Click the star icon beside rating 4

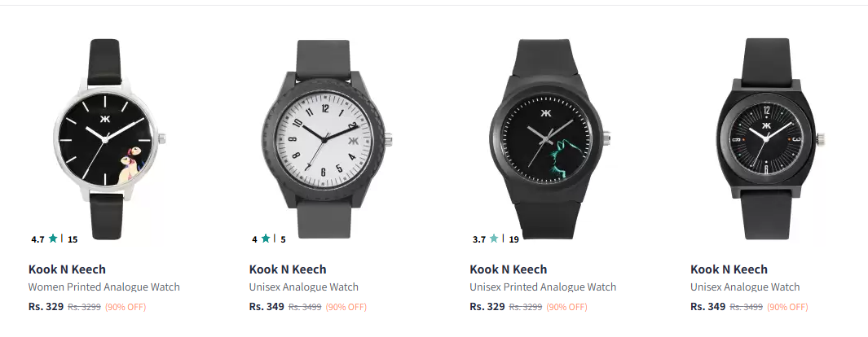pyautogui.click(x=265, y=239)
